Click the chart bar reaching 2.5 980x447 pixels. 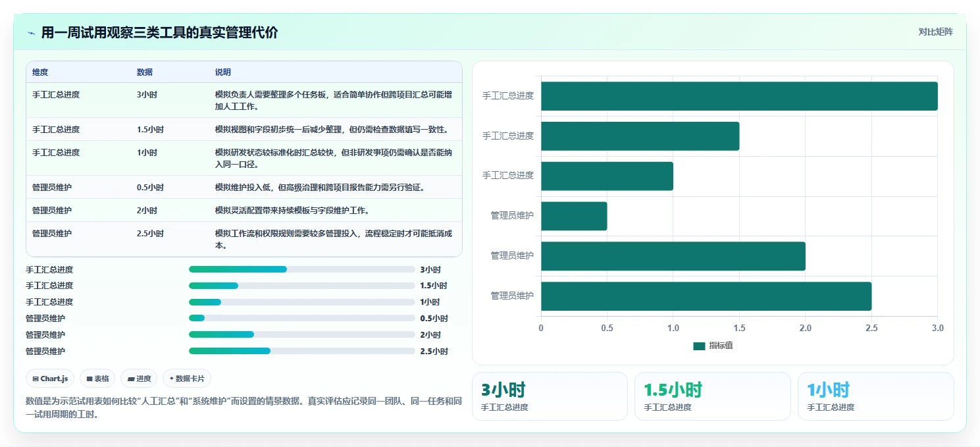click(x=706, y=296)
